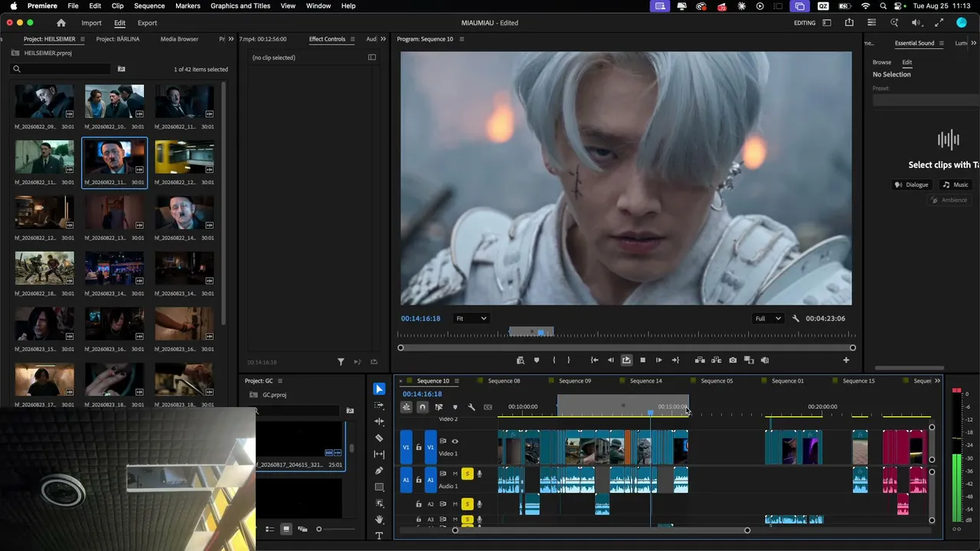Select the Ripple Edit tool
This screenshot has width=980, height=551.
tap(379, 422)
